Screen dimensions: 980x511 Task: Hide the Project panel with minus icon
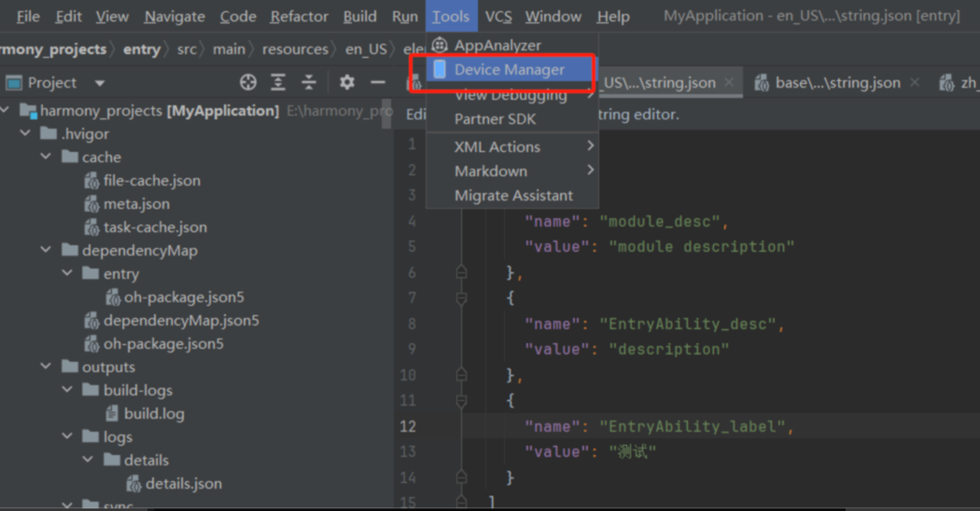pos(377,82)
